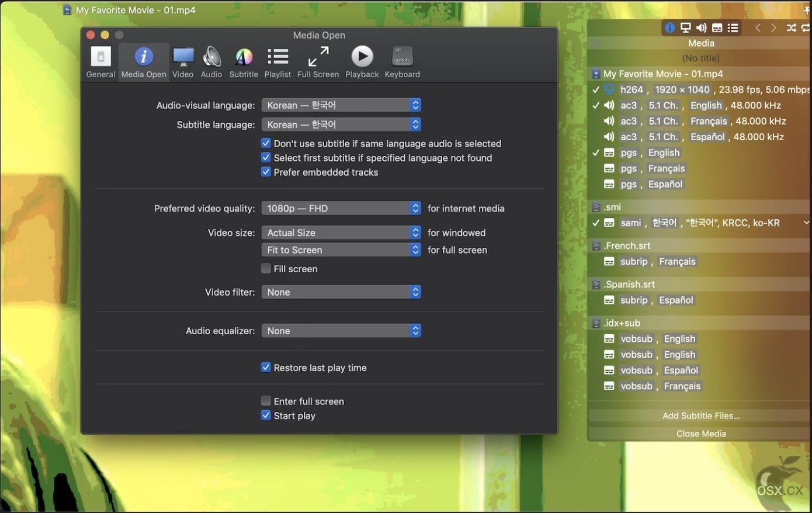Toggle 'Restore last play time' checkbox
The height and width of the screenshot is (513, 812).
point(266,368)
